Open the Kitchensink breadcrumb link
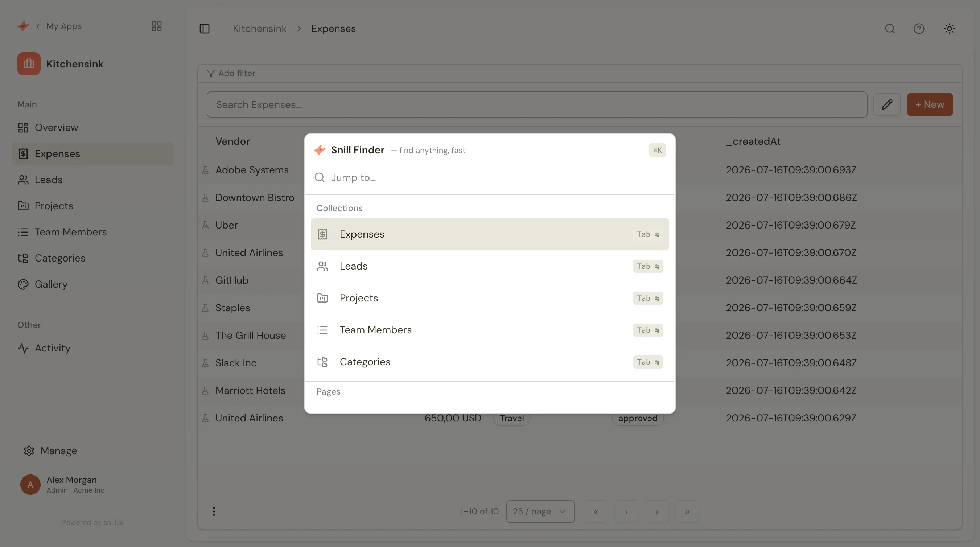Screen dimensions: 980x547 pos(259,29)
